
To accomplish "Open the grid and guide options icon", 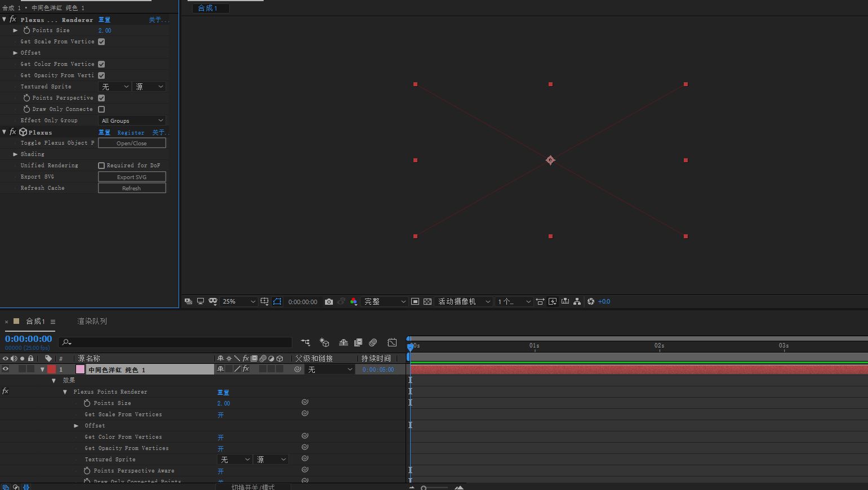I will pyautogui.click(x=264, y=301).
